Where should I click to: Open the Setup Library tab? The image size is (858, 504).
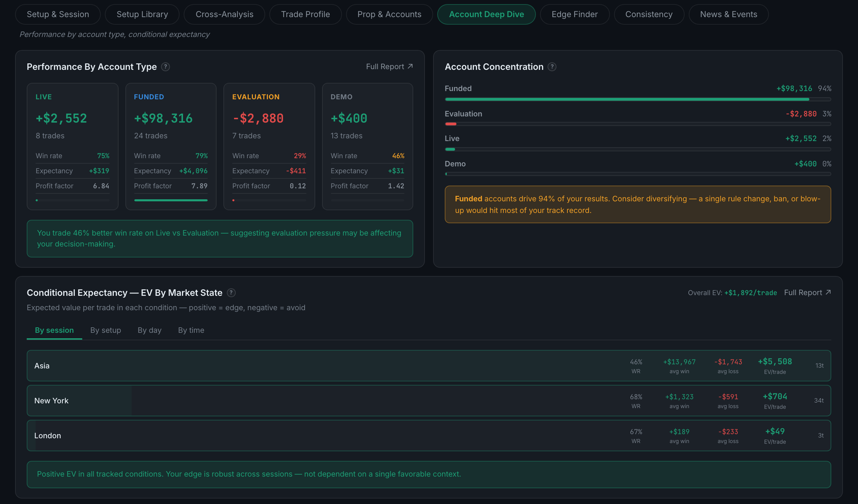[x=142, y=14]
